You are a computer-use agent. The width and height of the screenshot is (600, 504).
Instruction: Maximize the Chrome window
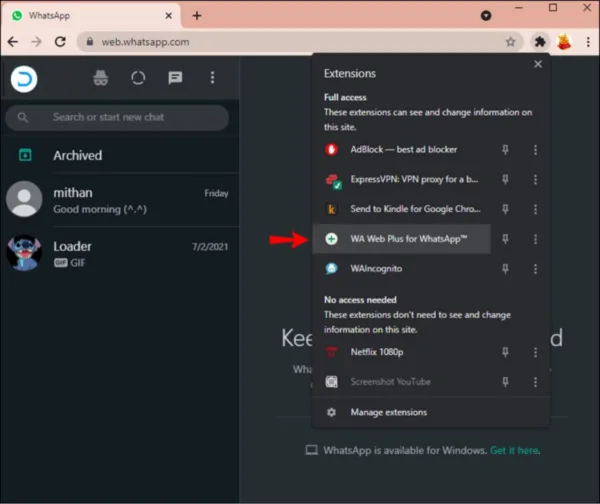pos(553,8)
